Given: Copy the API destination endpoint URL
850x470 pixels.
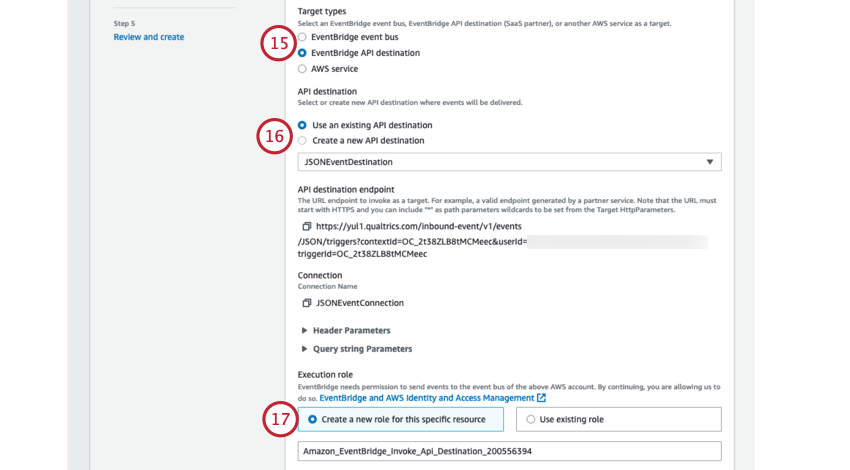Looking at the screenshot, I should tap(307, 227).
